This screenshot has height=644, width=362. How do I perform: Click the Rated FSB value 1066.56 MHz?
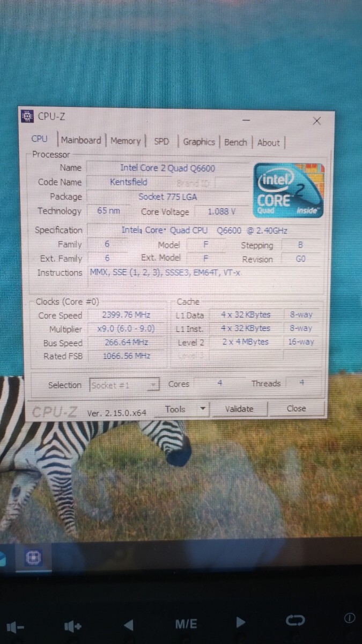pos(126,356)
